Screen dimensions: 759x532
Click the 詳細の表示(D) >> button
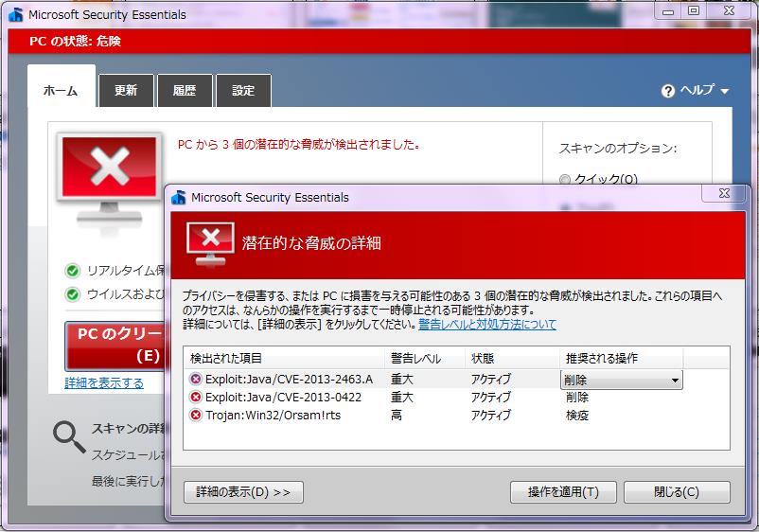[x=243, y=492]
